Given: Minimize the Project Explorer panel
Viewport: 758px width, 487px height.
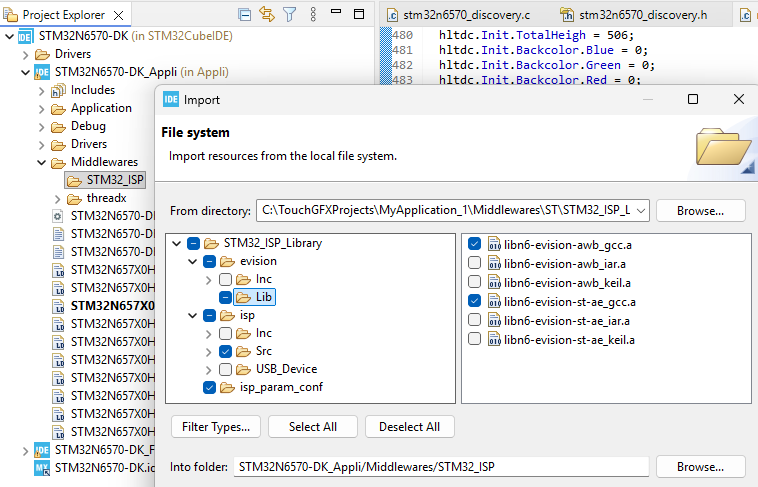Looking at the screenshot, I should [x=336, y=11].
